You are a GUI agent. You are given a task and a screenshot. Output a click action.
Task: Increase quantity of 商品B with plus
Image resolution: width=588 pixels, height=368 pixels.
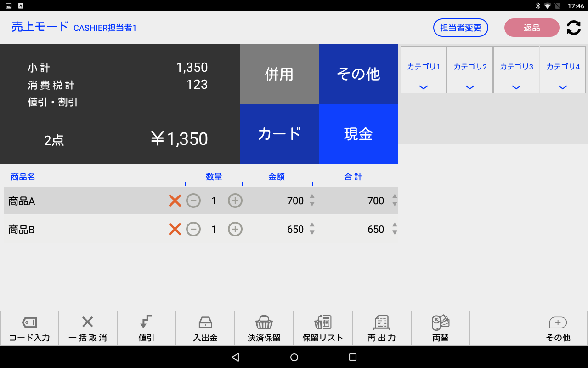(x=235, y=229)
